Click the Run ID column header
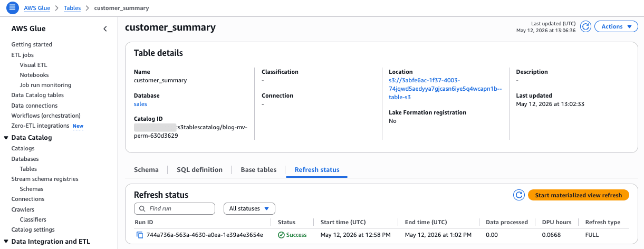Image resolution: width=644 pixels, height=249 pixels. tap(144, 222)
